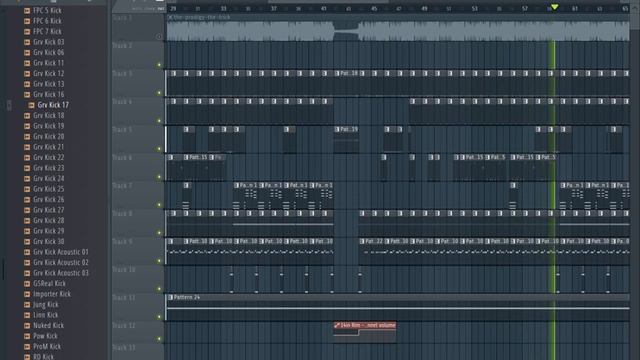Screen dimensions: 640x360
Task: Mute Track 3 with its green dot
Action: [159, 93]
